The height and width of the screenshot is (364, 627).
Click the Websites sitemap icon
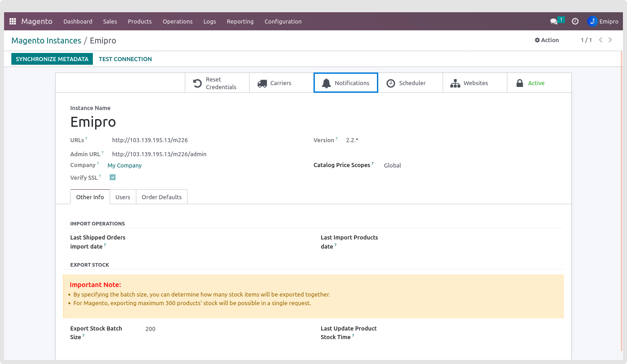pyautogui.click(x=455, y=83)
